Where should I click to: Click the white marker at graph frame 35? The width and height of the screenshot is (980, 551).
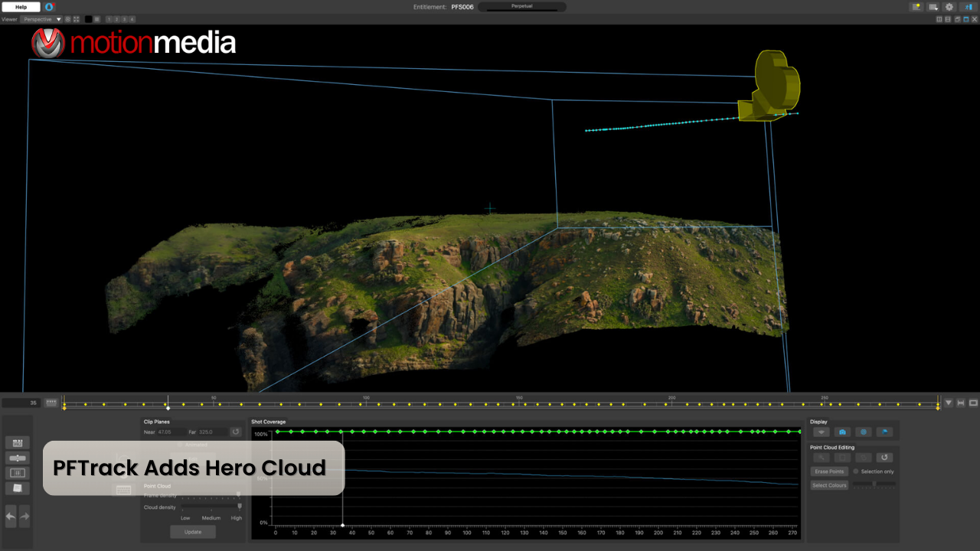coord(342,525)
